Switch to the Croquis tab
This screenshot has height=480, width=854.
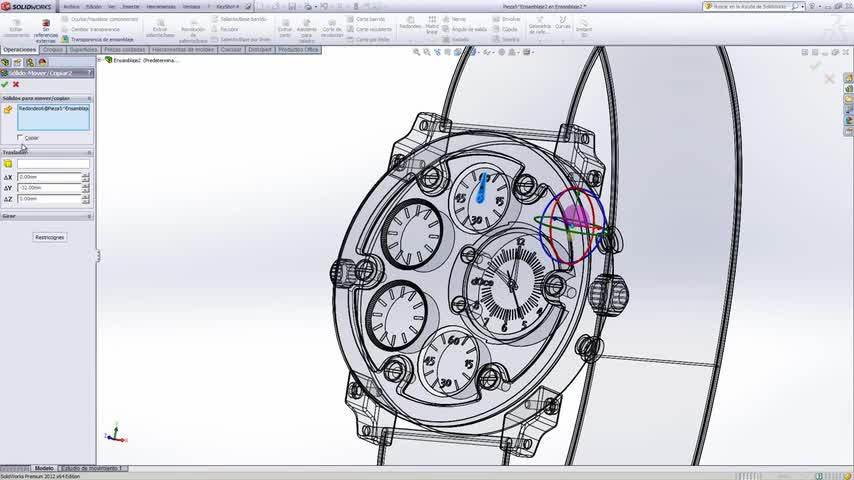53,50
